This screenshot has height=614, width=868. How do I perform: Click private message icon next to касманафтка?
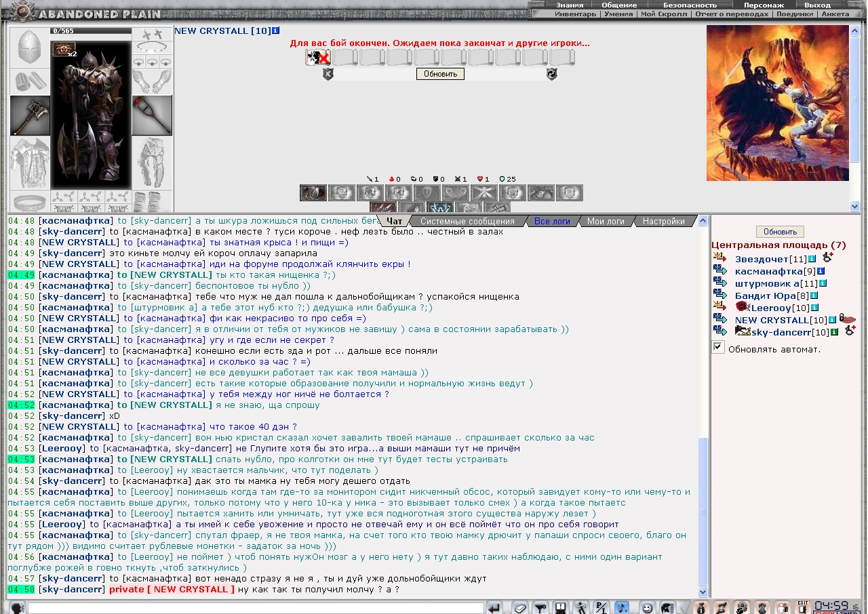[719, 270]
